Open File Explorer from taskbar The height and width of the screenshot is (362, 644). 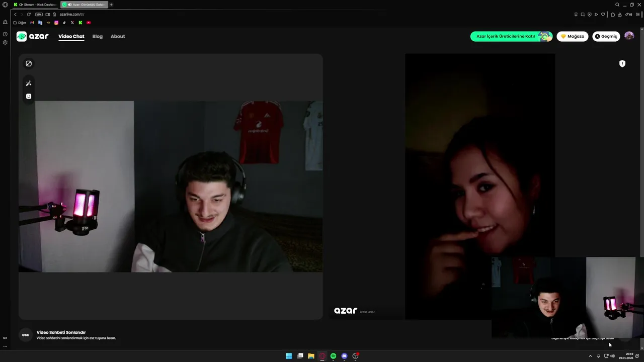coord(311,356)
